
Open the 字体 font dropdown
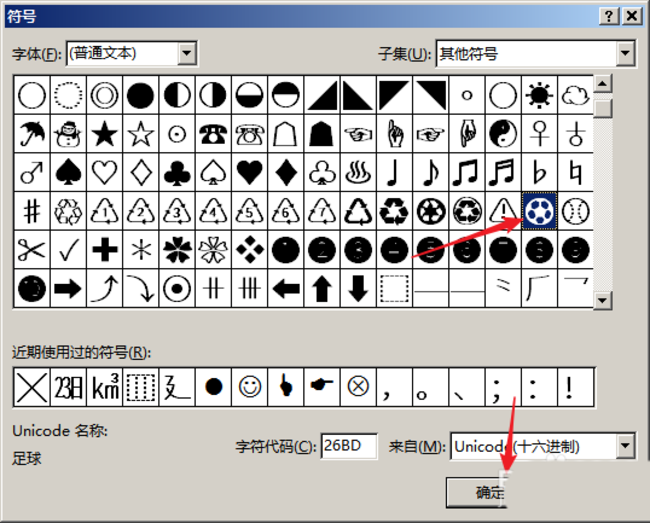tap(186, 53)
